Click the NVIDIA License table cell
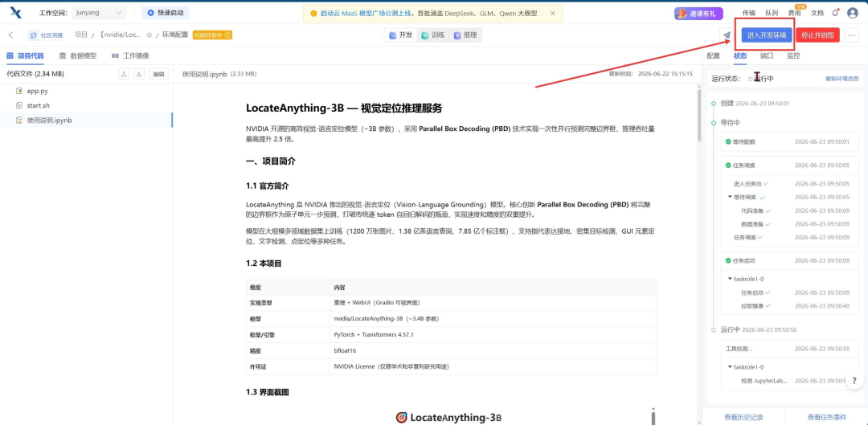 tap(493, 366)
